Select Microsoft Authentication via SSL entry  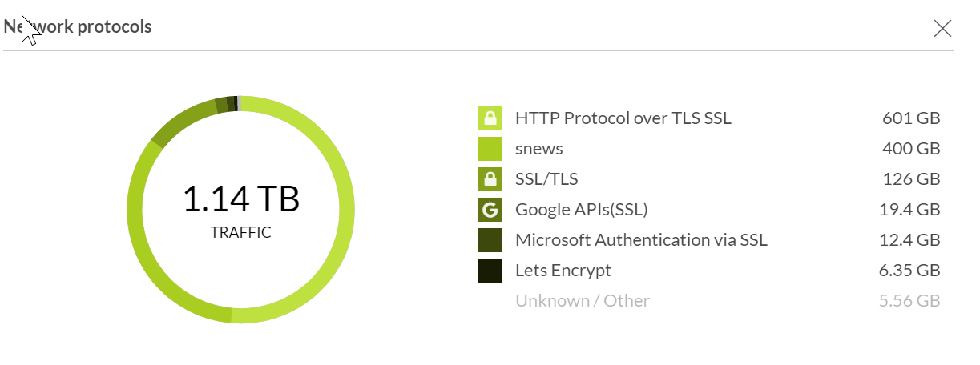642,240
